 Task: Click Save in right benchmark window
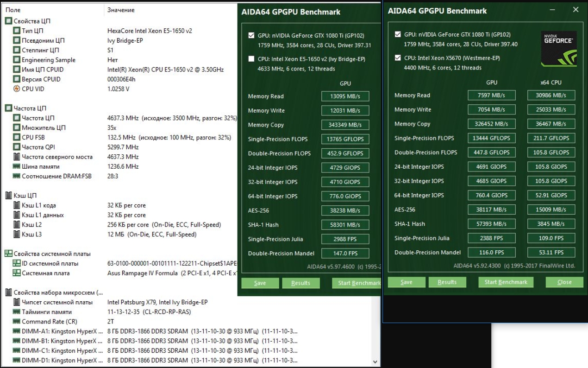407,282
